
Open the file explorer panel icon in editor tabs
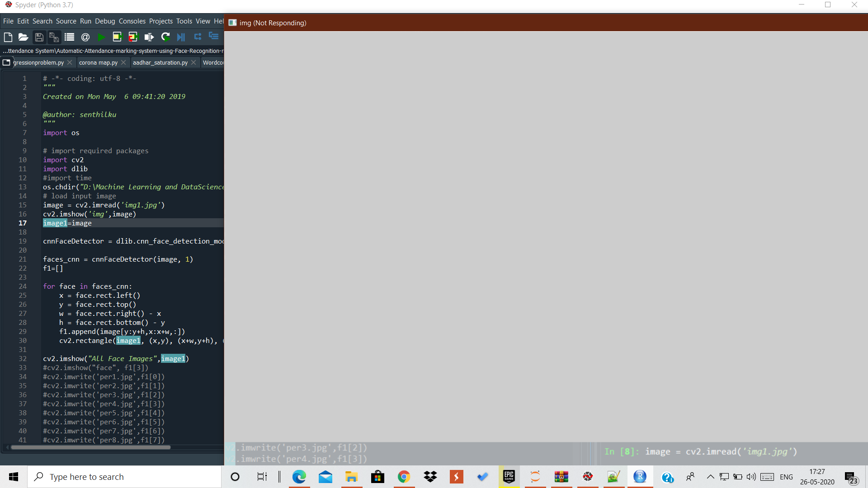[x=6, y=62]
